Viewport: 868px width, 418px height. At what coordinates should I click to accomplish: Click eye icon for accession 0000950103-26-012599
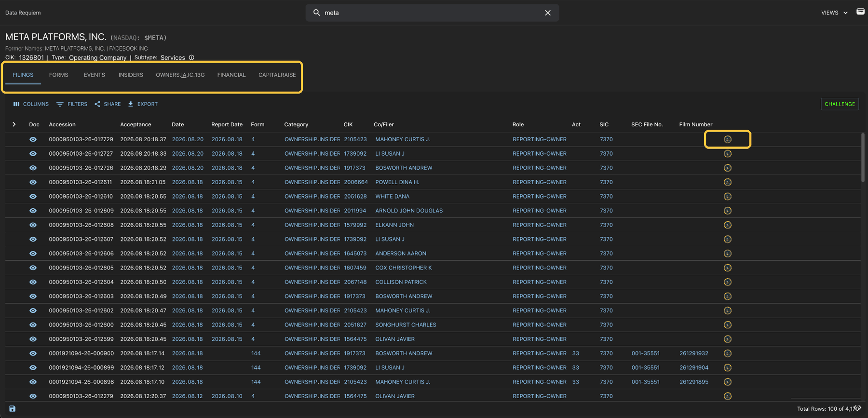pos(33,339)
